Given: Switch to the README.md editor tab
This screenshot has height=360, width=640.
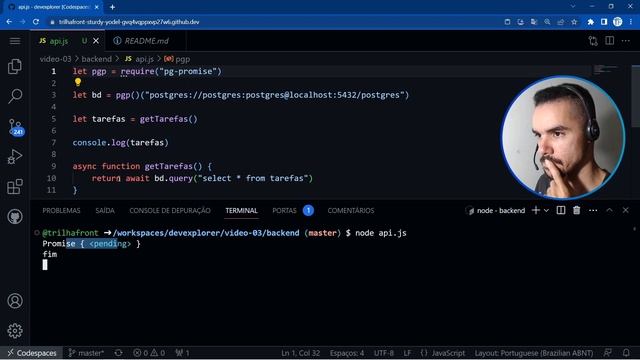Looking at the screenshot, I should (146, 41).
